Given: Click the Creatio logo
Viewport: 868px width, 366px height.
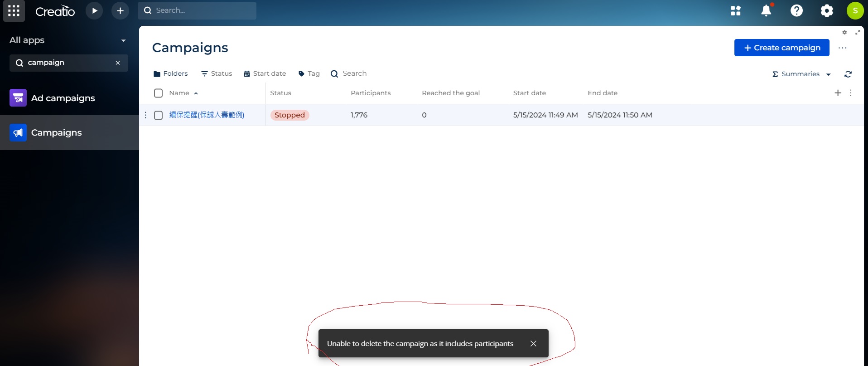Looking at the screenshot, I should pyautogui.click(x=55, y=11).
